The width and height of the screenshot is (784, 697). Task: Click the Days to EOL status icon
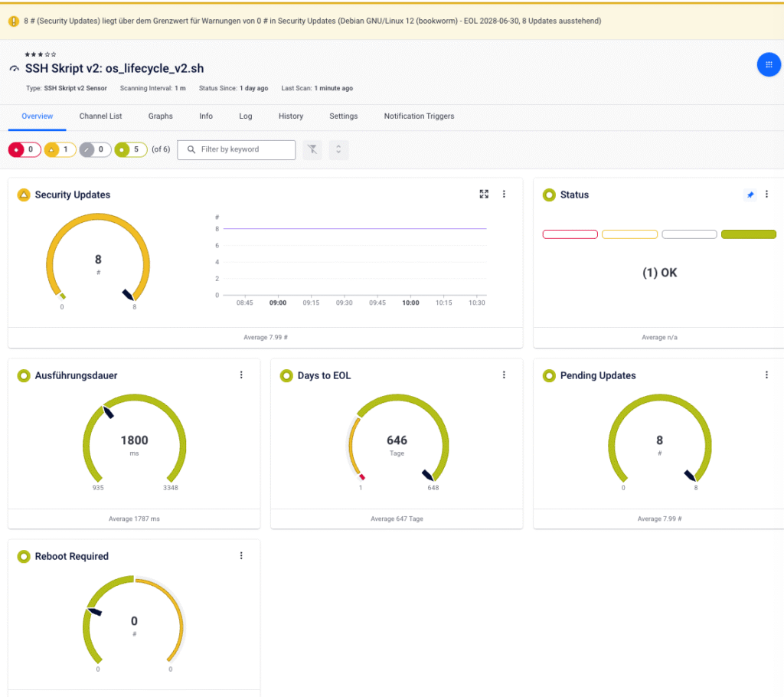(x=286, y=375)
